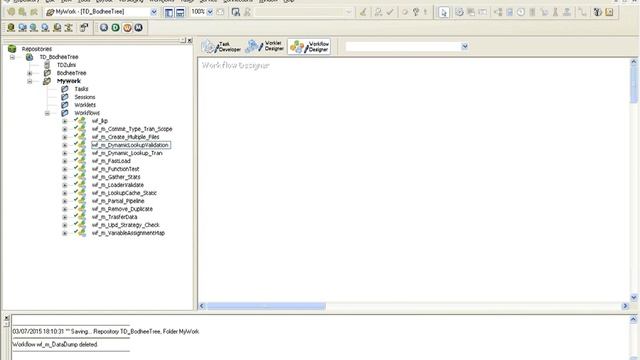Click the orange W Workflow Manager button
This screenshot has height=360, width=640.
click(x=127, y=28)
